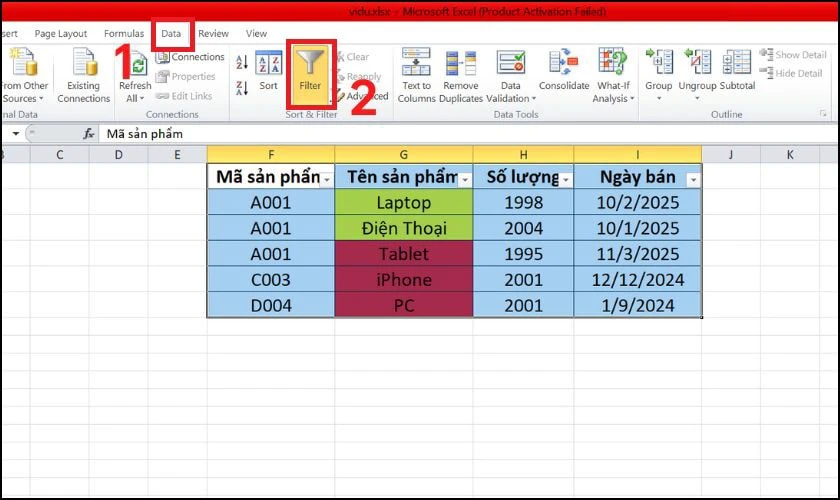The image size is (840, 500).
Task: Select the date cell 10/2/2025
Action: click(x=638, y=203)
